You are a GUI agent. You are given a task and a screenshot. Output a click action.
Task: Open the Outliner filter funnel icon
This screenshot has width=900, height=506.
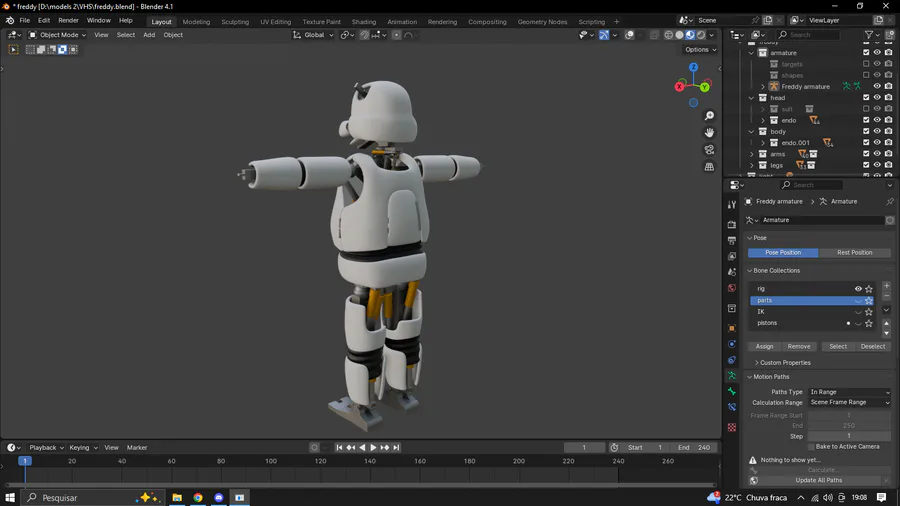(869, 35)
